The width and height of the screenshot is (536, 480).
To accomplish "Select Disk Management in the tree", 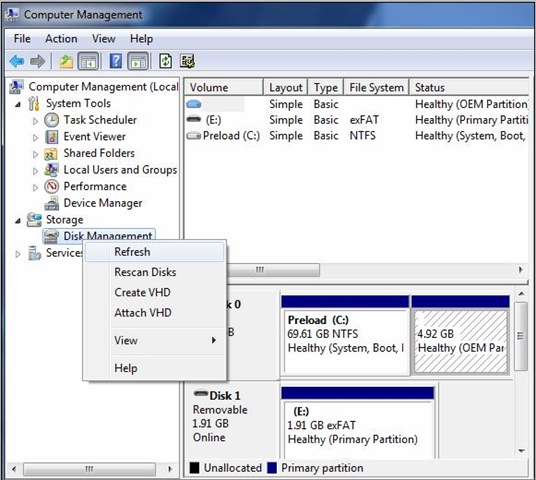I will click(x=99, y=236).
